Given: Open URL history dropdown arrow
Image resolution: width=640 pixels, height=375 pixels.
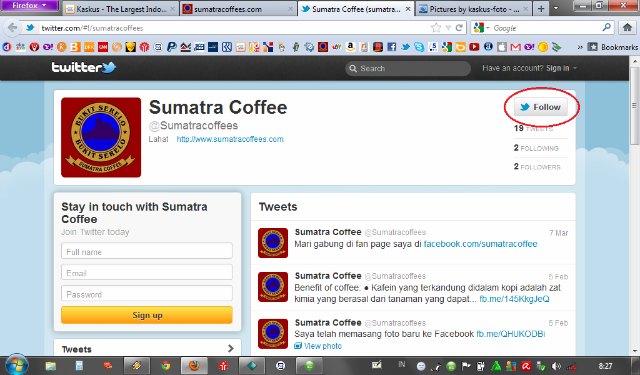Looking at the screenshot, I should pos(448,28).
